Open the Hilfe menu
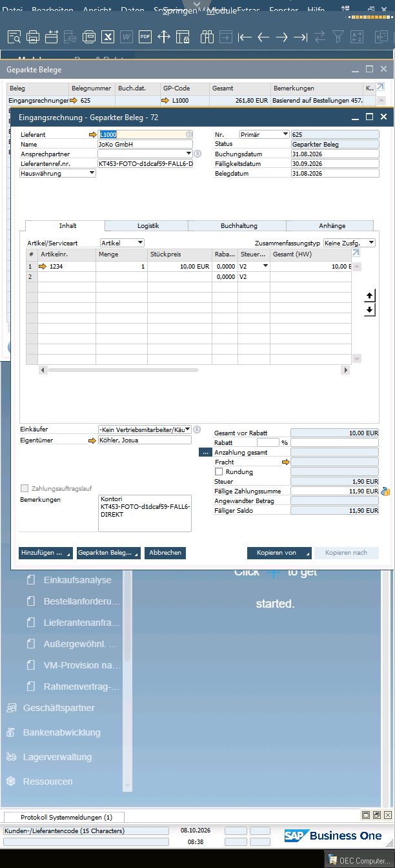Image resolution: width=395 pixels, height=868 pixels. pos(316,10)
